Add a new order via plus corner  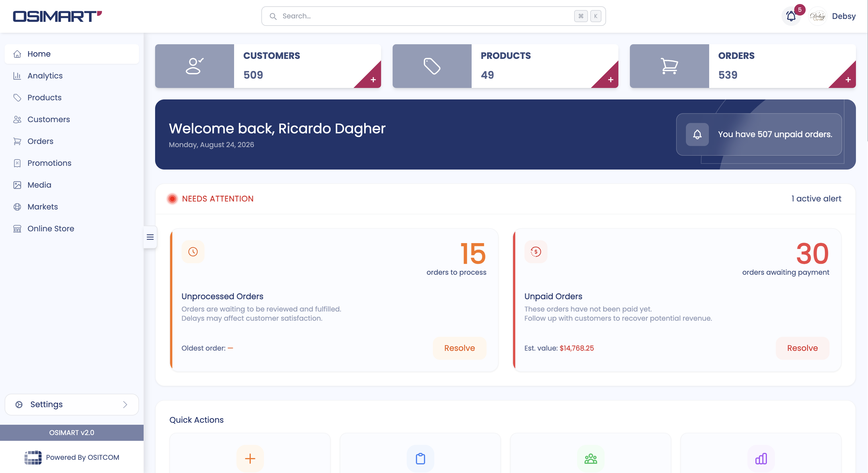point(848,80)
